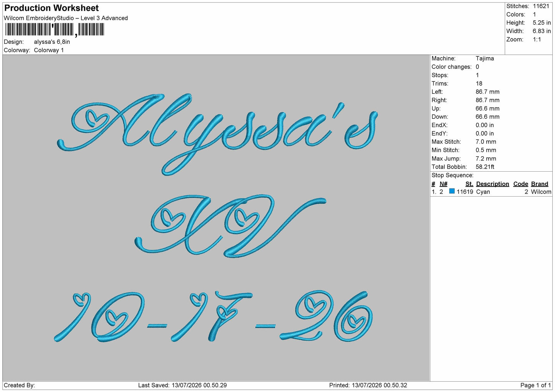Click the Width value '6.83 in'

click(x=542, y=31)
